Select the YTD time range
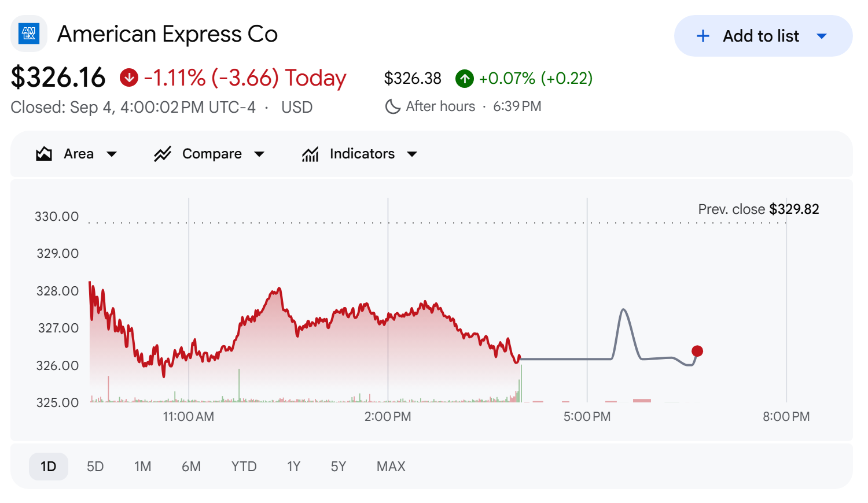 [x=244, y=467]
